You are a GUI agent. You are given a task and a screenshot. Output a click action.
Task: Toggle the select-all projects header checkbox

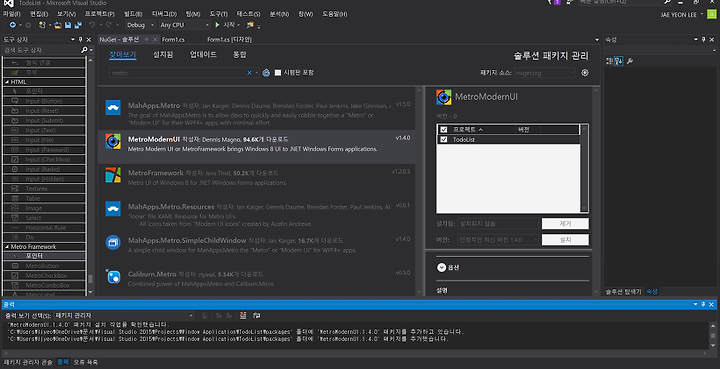(x=444, y=129)
